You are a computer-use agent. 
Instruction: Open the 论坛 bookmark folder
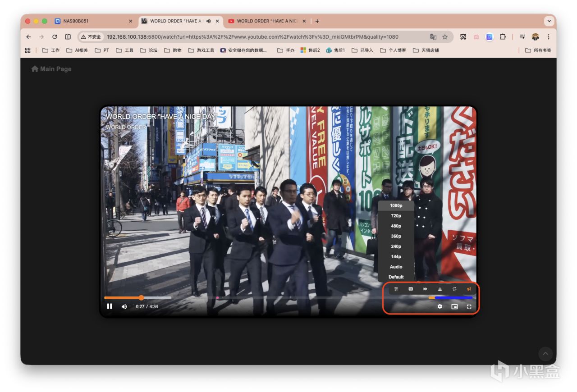click(x=149, y=50)
